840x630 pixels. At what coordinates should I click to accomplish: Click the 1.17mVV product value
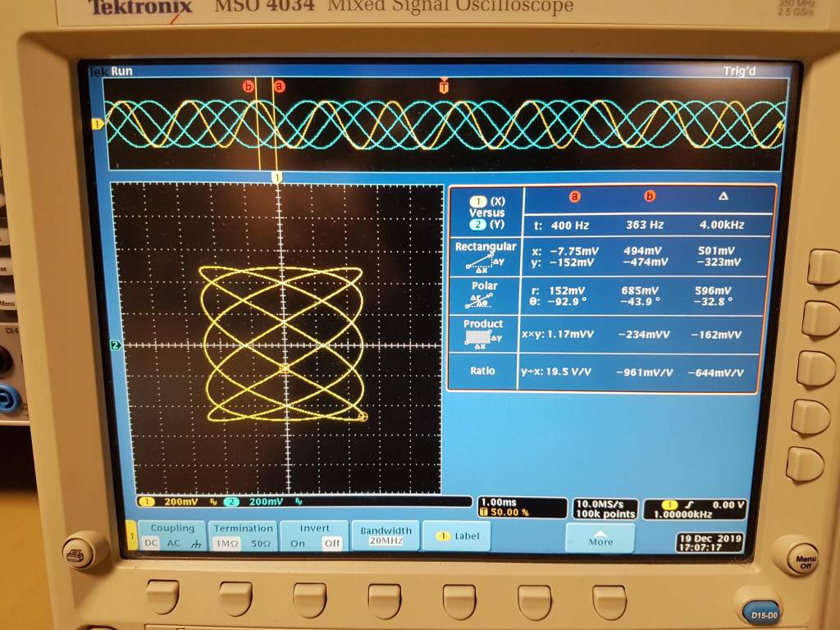click(x=570, y=335)
